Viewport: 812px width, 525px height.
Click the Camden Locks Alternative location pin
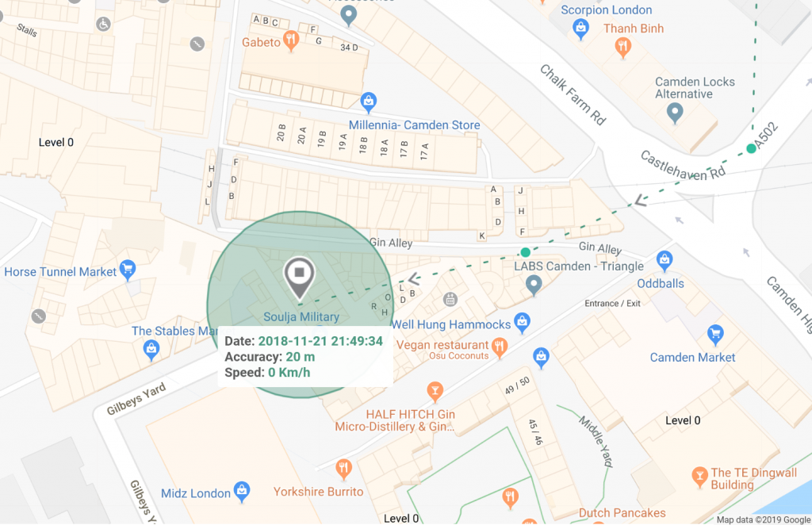(x=674, y=113)
